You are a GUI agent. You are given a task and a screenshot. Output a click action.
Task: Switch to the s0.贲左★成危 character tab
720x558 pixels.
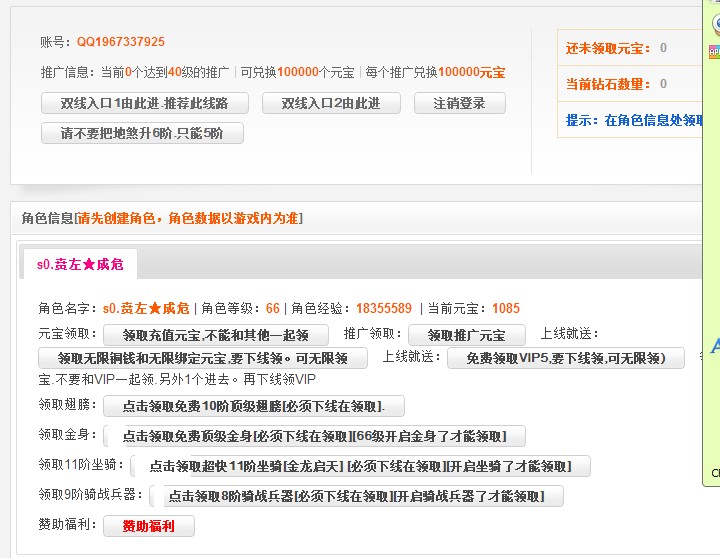[x=80, y=264]
